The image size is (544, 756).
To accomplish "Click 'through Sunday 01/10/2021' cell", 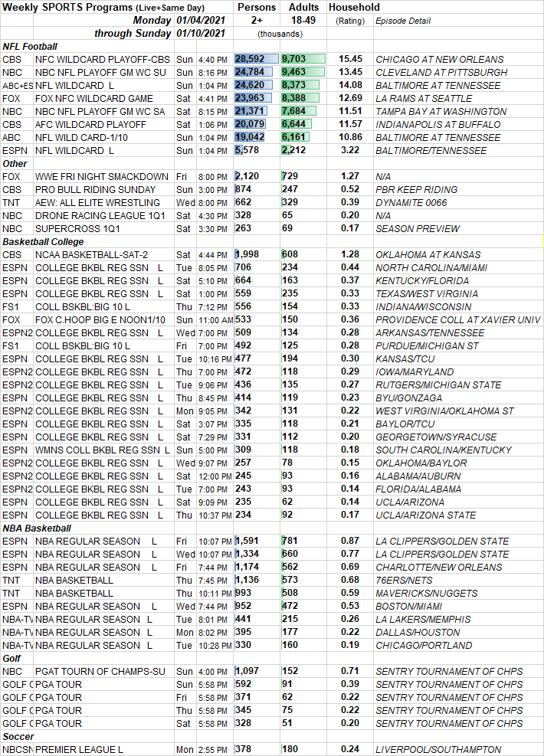I will click(159, 33).
